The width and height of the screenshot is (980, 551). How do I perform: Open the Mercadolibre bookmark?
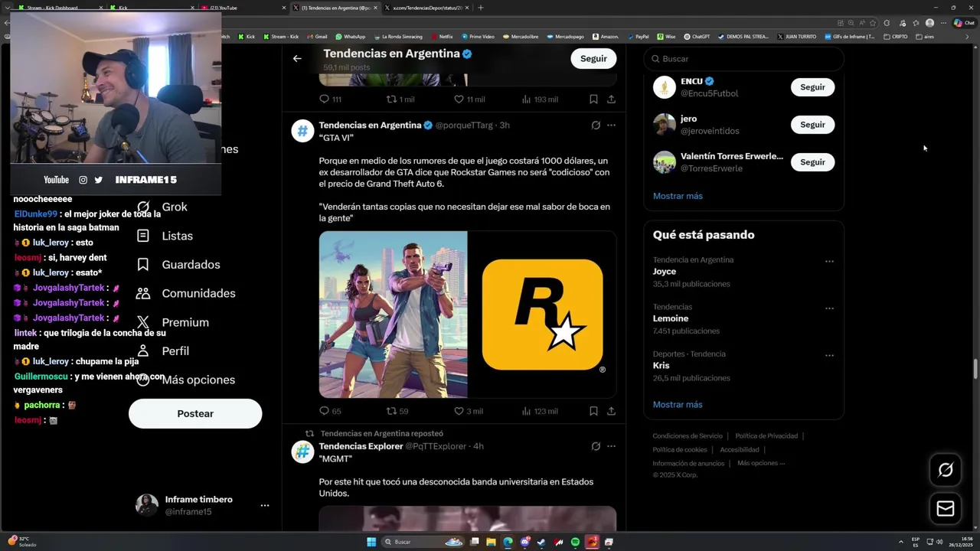pos(520,36)
